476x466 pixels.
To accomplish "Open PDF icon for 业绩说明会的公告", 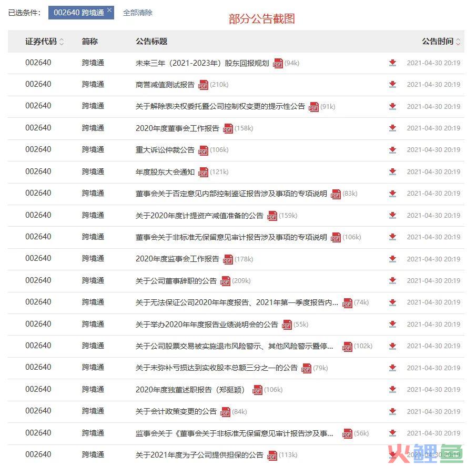I will (287, 325).
